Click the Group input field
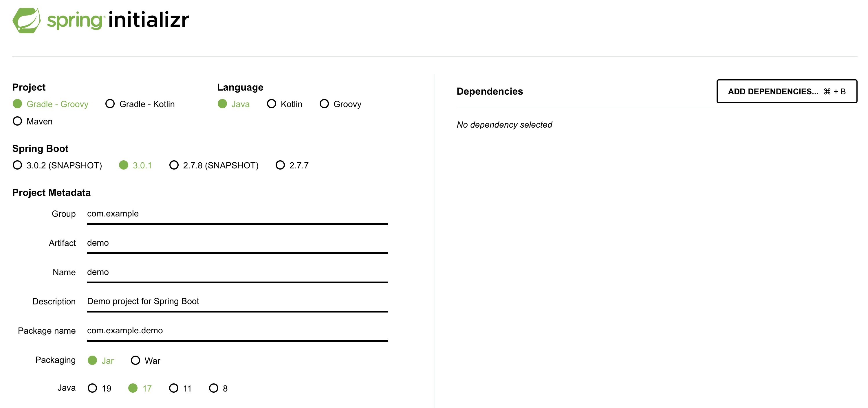This screenshot has width=868, height=408. pyautogui.click(x=237, y=214)
